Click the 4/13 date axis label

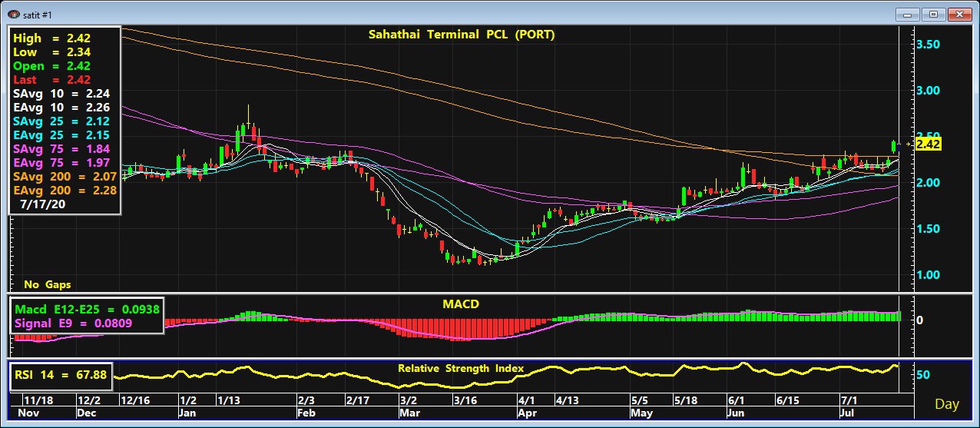[568, 400]
